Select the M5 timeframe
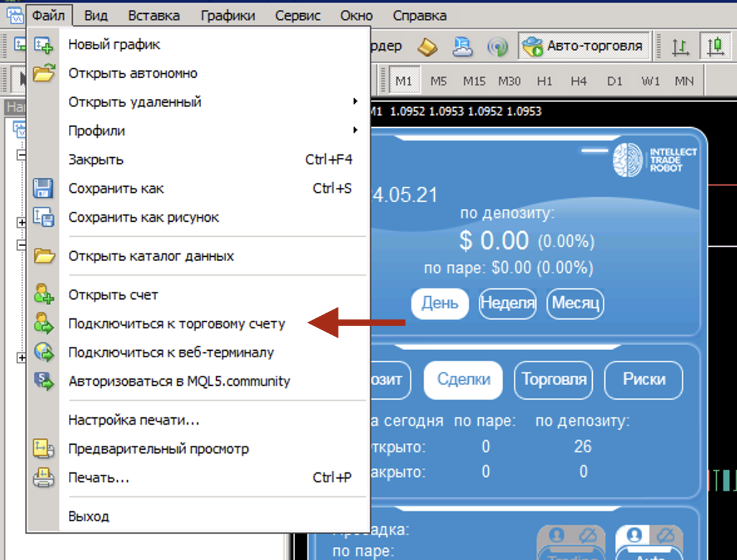The height and width of the screenshot is (560, 737). [439, 81]
